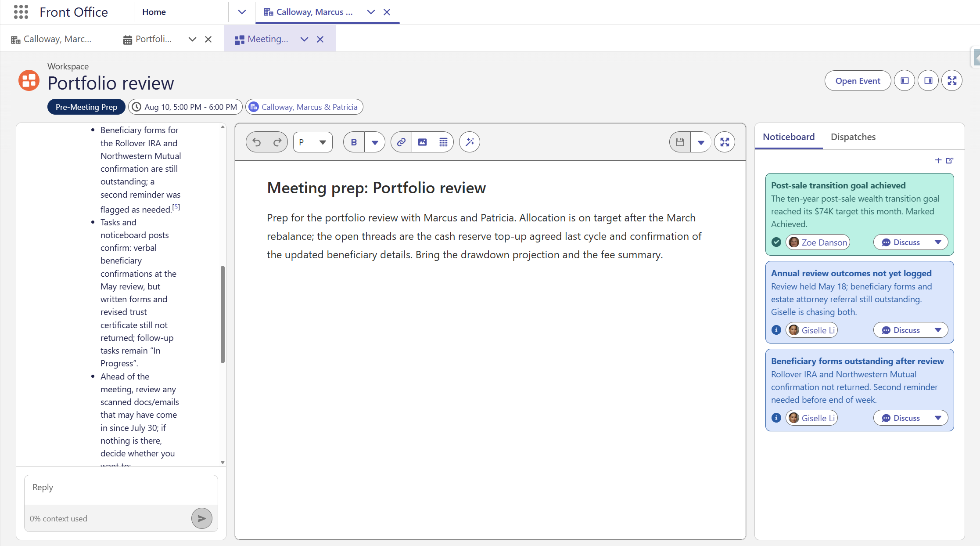This screenshot has height=546, width=980.
Task: Insert a link using the link icon
Action: pos(401,142)
